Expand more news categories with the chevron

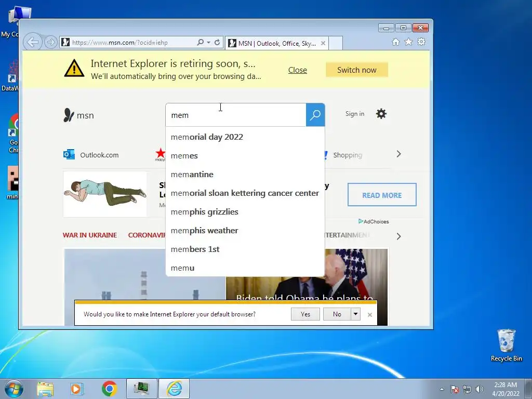click(398, 236)
